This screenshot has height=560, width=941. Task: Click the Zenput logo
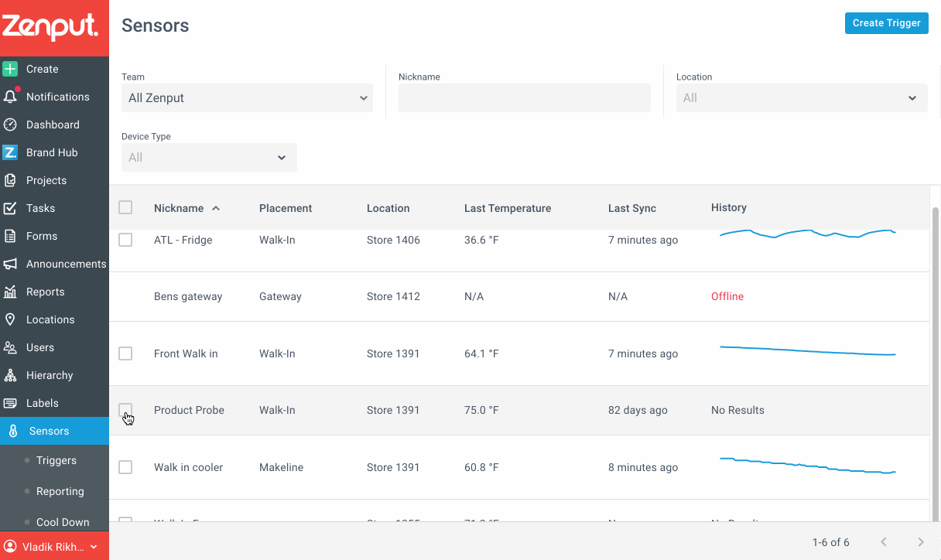point(50,27)
